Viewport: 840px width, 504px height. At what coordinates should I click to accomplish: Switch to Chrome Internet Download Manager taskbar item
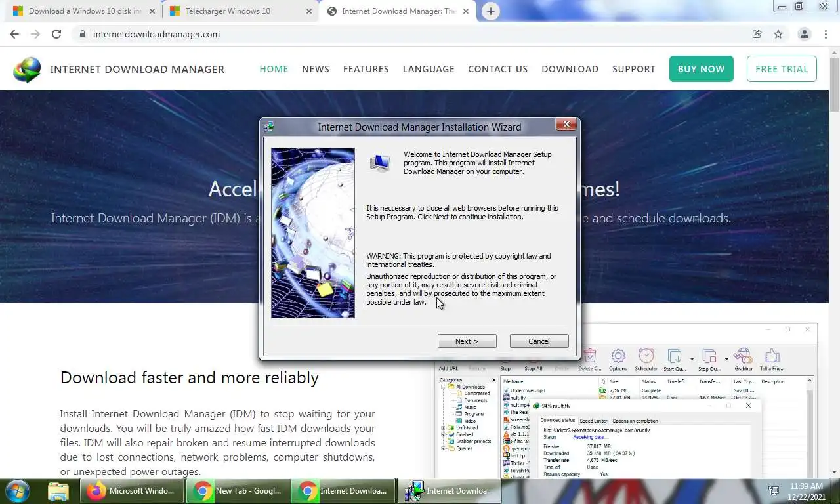[x=345, y=491]
